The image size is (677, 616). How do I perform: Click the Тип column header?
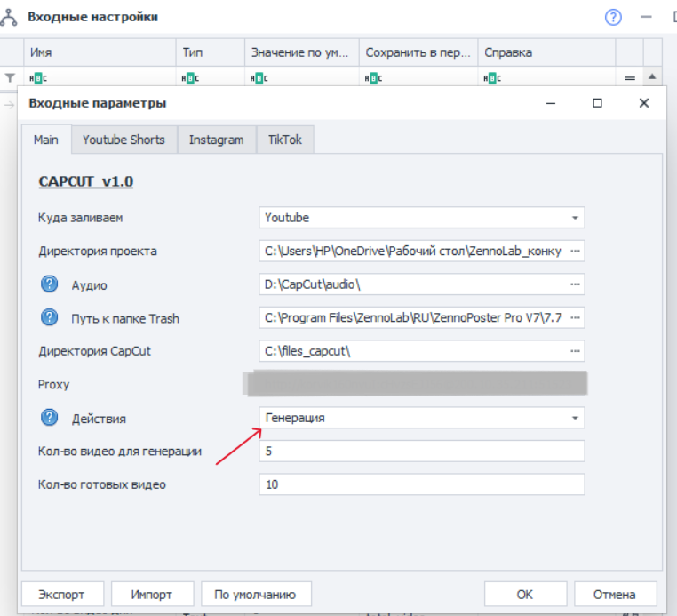tap(211, 52)
